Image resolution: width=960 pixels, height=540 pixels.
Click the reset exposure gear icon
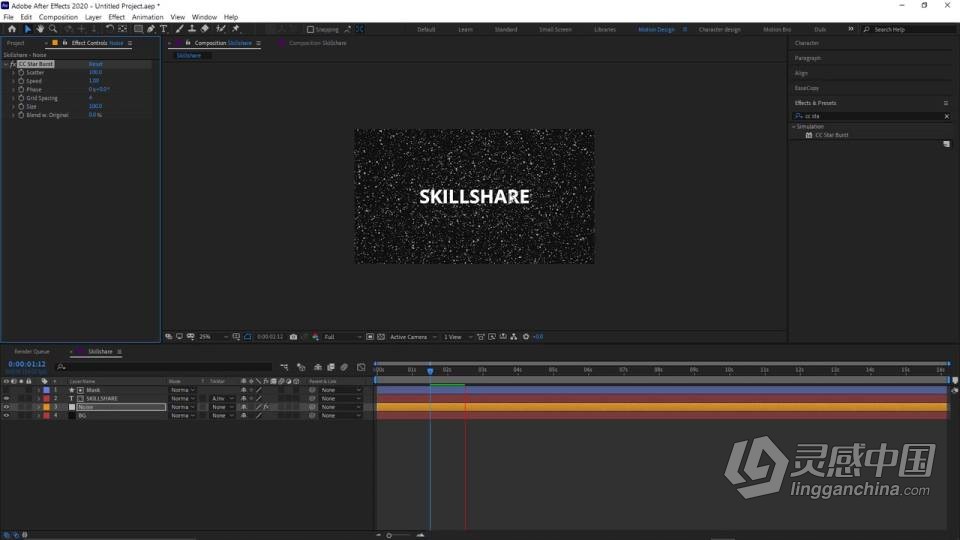pyautogui.click(x=526, y=337)
